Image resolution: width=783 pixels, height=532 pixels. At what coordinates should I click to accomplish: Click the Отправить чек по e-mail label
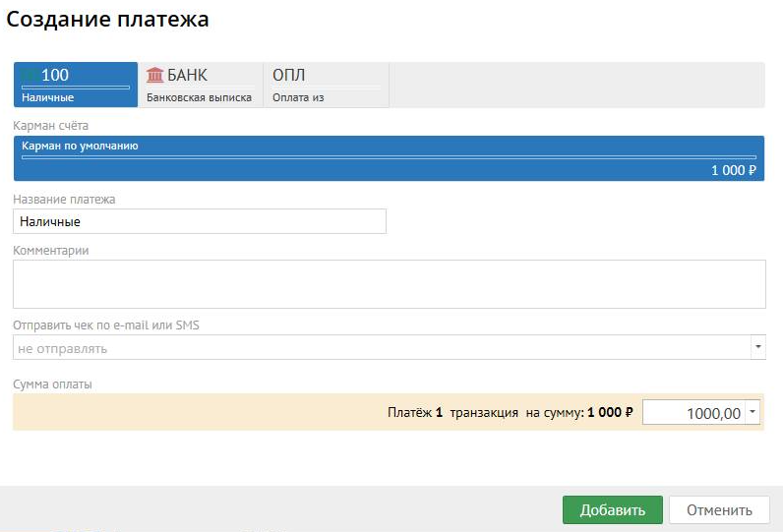106,325
